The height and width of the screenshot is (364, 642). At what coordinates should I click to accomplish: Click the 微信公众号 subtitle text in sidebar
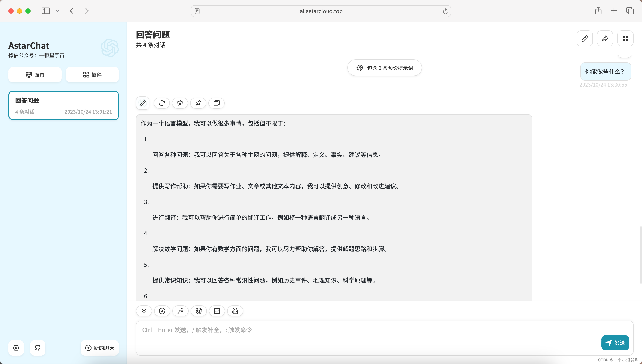tap(37, 55)
